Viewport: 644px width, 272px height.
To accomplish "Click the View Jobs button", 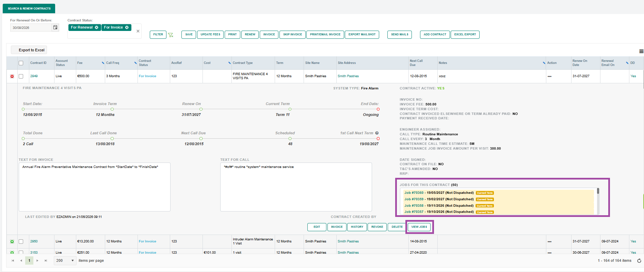I will coord(419,227).
